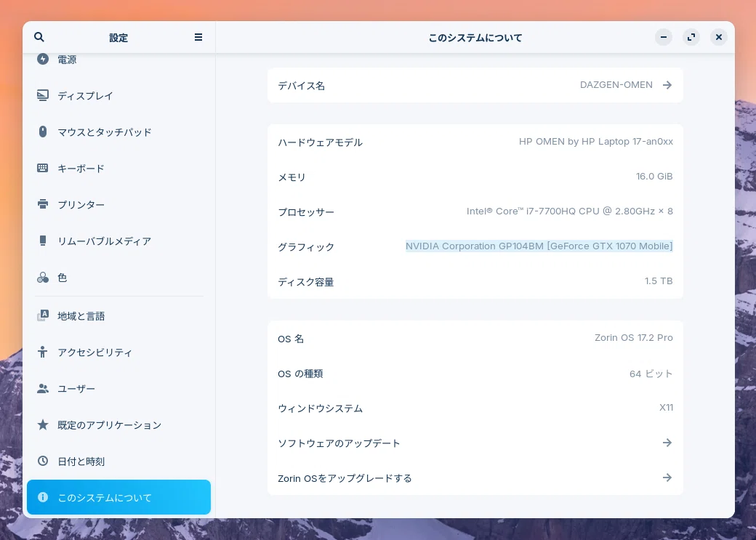The image size is (756, 540).
Task: Open ソフトウェアのアップデート
Action: [x=475, y=443]
